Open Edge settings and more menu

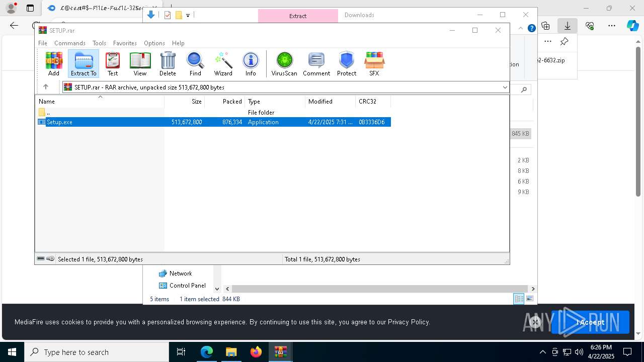[x=612, y=26]
